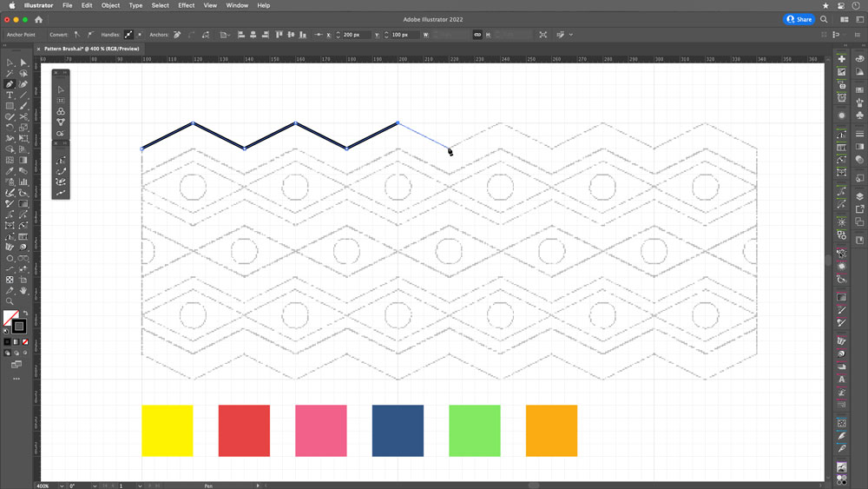The height and width of the screenshot is (489, 868).
Task: Select the Curvature tool
Action: pos(23,84)
